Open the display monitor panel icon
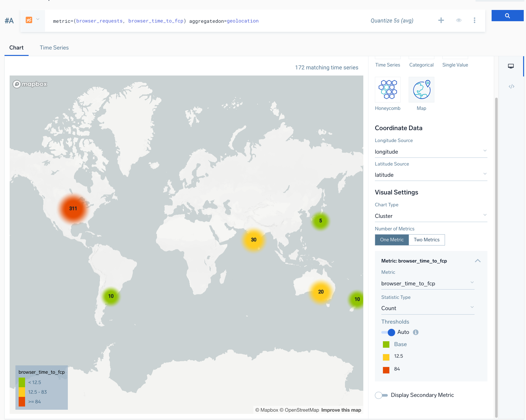The image size is (526, 420). pyautogui.click(x=511, y=66)
